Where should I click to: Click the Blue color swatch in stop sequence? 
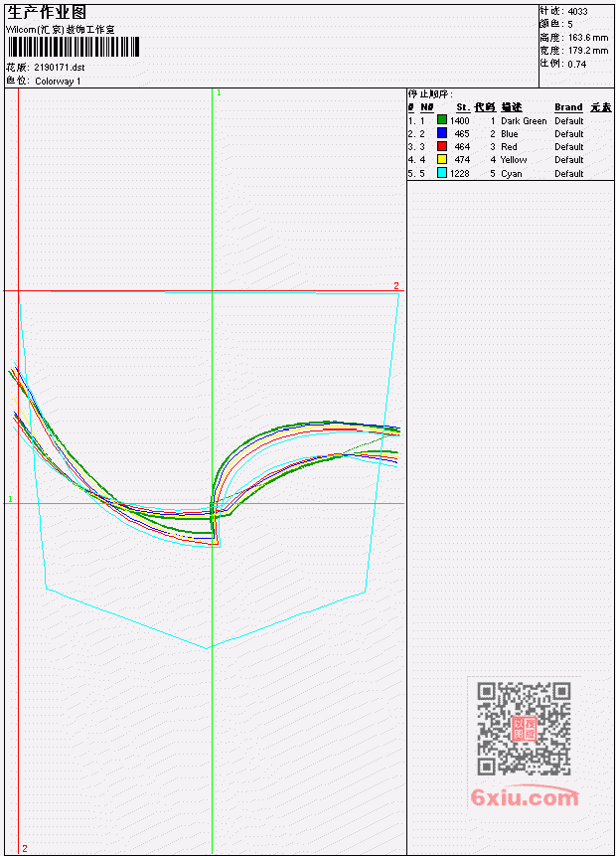[442, 133]
